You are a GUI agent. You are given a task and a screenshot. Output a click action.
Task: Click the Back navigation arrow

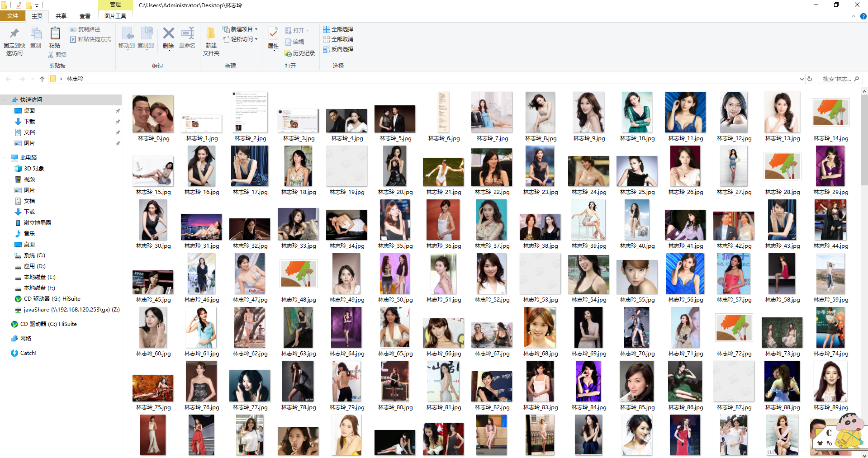9,79
